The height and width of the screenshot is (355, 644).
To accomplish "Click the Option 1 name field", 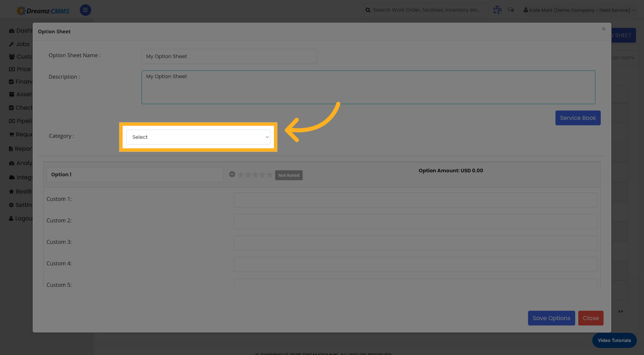I will coord(135,175).
